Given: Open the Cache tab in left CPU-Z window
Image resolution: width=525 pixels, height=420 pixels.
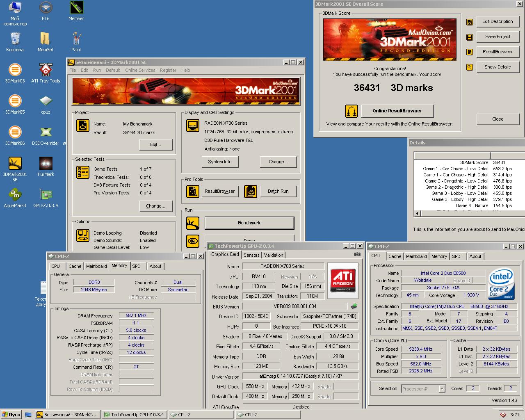Looking at the screenshot, I should [x=75, y=266].
